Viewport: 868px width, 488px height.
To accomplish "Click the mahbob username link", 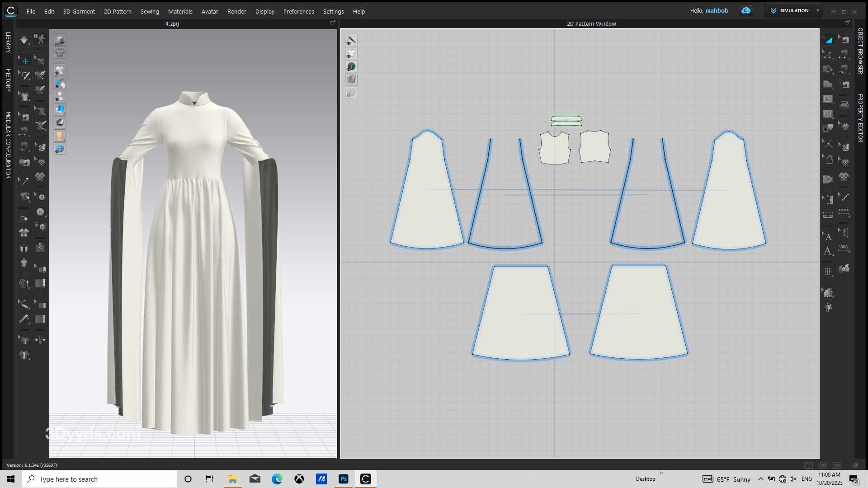I will tap(717, 11).
